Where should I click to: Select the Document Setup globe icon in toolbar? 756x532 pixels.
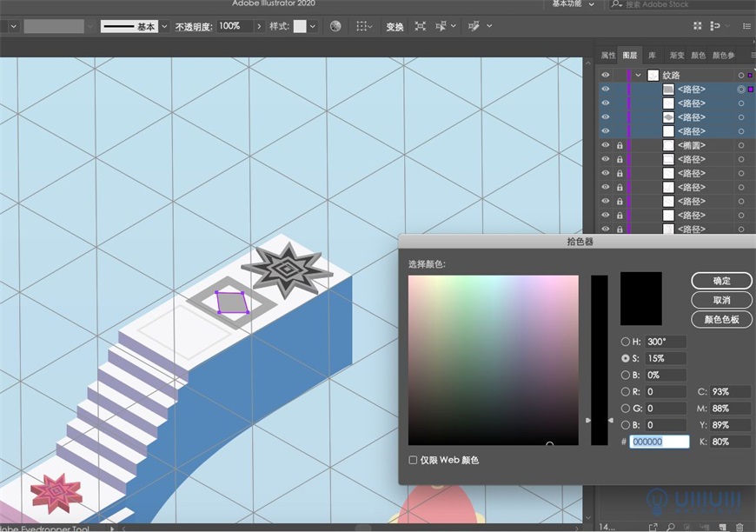pyautogui.click(x=335, y=26)
